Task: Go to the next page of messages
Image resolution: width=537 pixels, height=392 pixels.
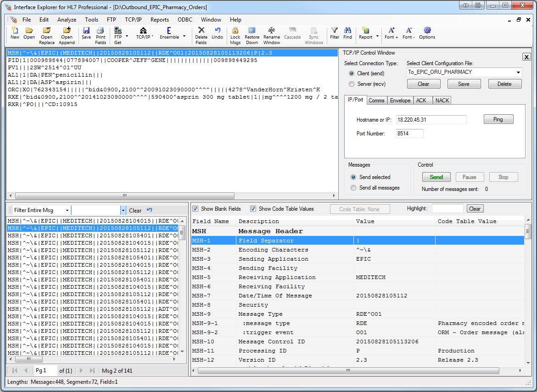Action: (81, 370)
